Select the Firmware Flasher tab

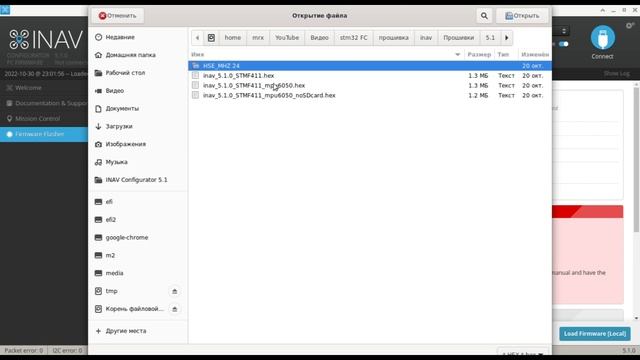coord(44,134)
